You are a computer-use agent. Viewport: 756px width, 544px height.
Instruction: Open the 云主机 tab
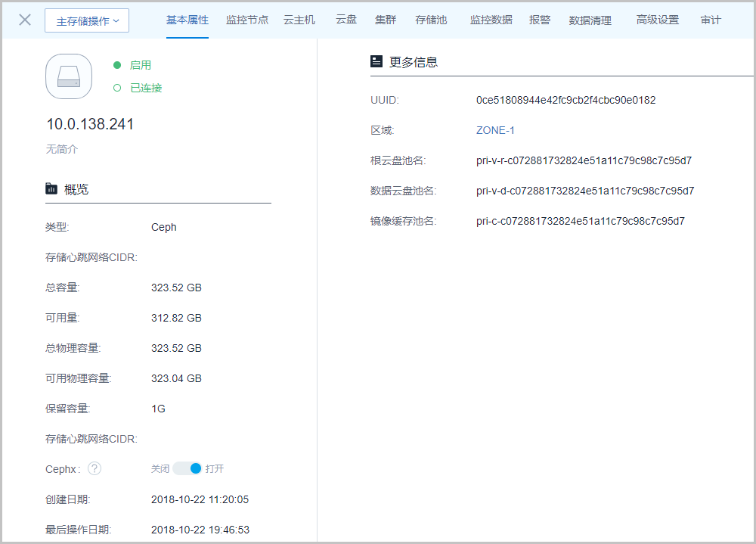coord(299,20)
